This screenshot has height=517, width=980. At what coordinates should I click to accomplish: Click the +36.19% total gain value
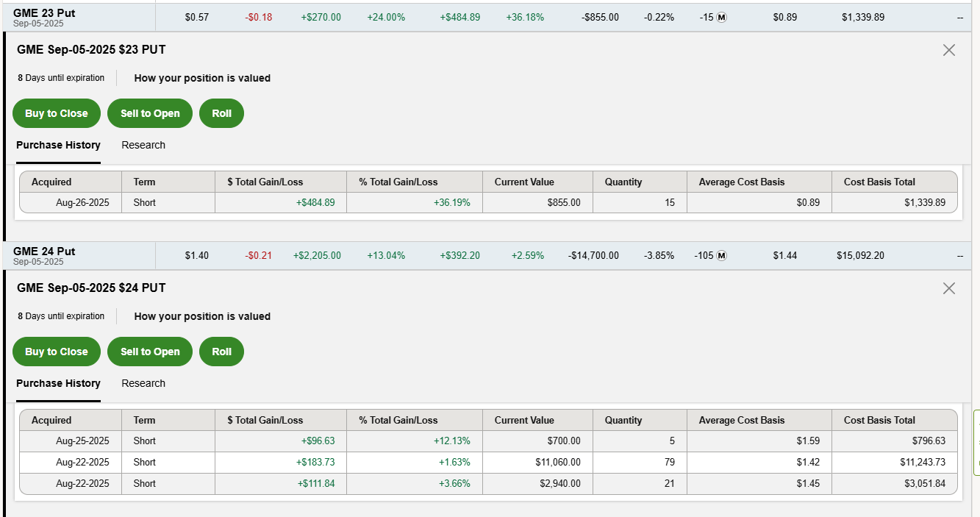[452, 202]
